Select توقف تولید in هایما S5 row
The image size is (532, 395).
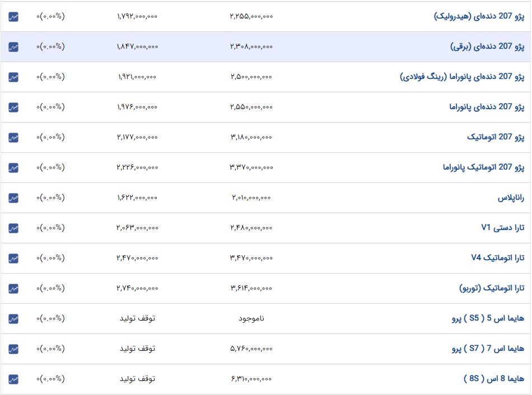pos(137,318)
